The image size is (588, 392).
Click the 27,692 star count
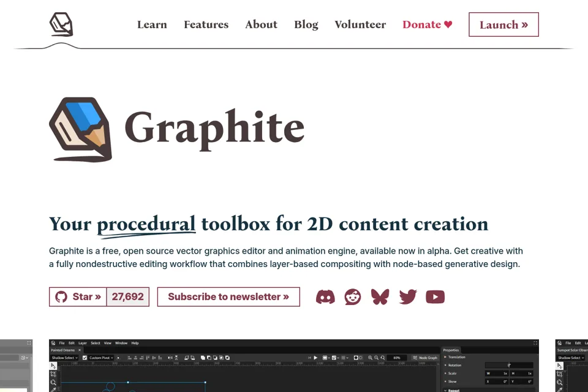click(x=128, y=296)
